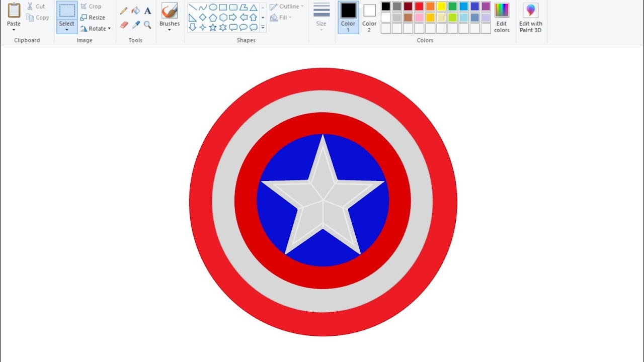Click the Paste clipboard icon
This screenshot has height=362, width=644.
[14, 10]
